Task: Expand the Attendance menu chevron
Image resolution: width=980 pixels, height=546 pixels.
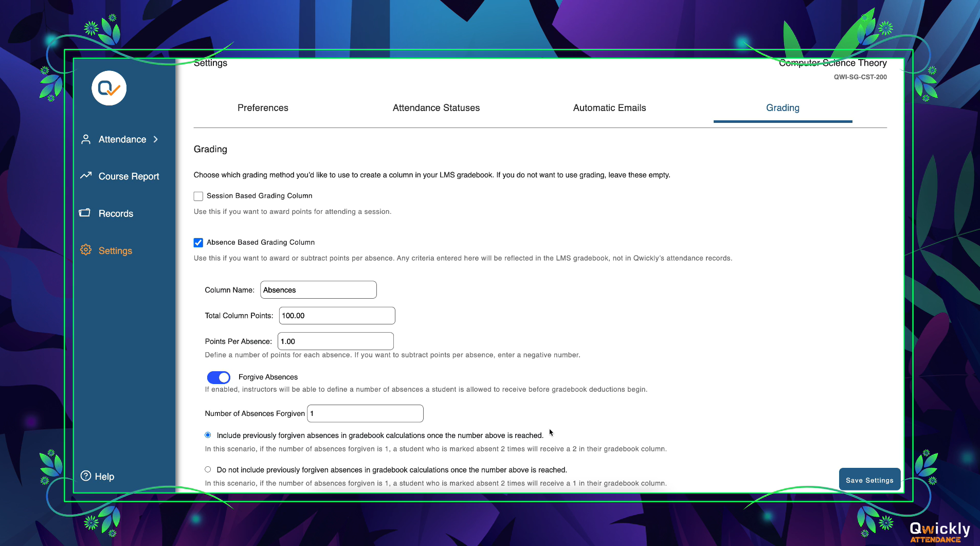Action: point(156,139)
